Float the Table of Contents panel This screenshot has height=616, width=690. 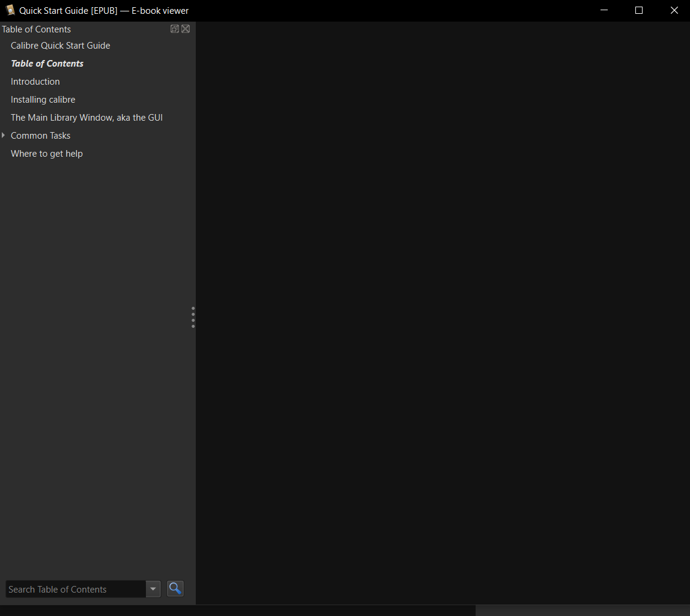pos(175,29)
